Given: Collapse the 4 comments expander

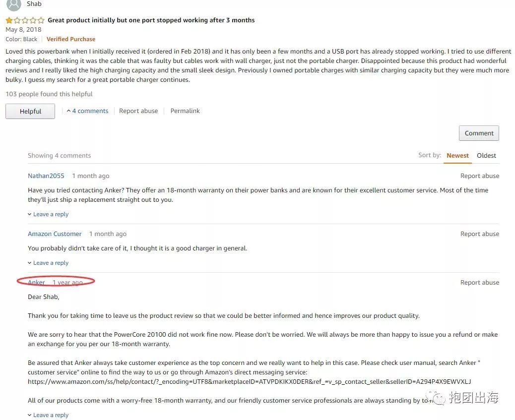Looking at the screenshot, I should pos(87,111).
